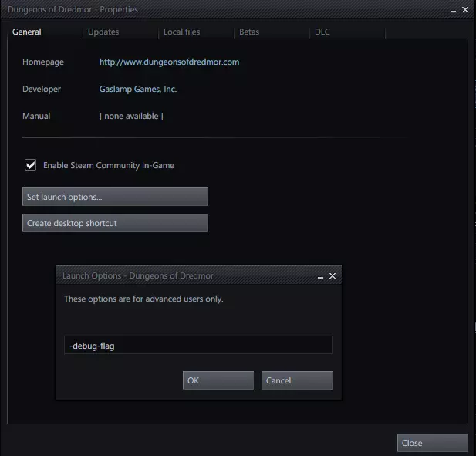Close the Properties window with Close button
Image resolution: width=476 pixels, height=456 pixels.
[x=433, y=443]
